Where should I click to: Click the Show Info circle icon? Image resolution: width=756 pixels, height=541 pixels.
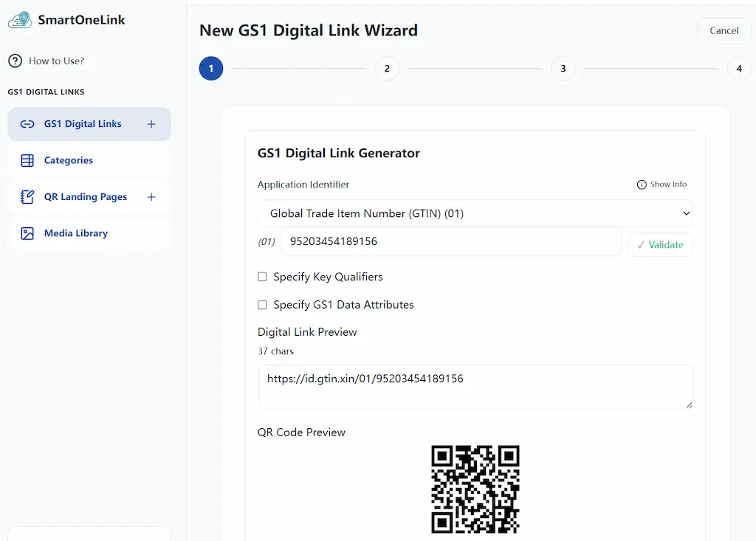point(642,185)
